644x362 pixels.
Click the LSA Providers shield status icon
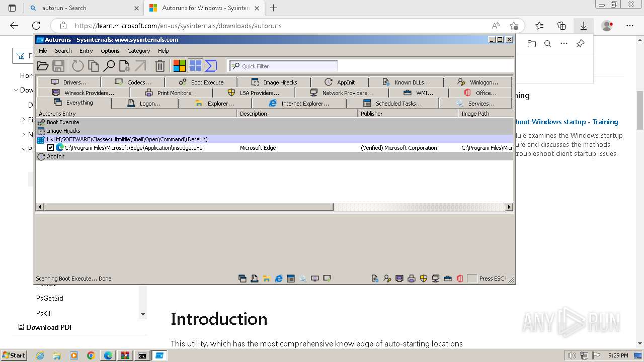click(x=423, y=279)
